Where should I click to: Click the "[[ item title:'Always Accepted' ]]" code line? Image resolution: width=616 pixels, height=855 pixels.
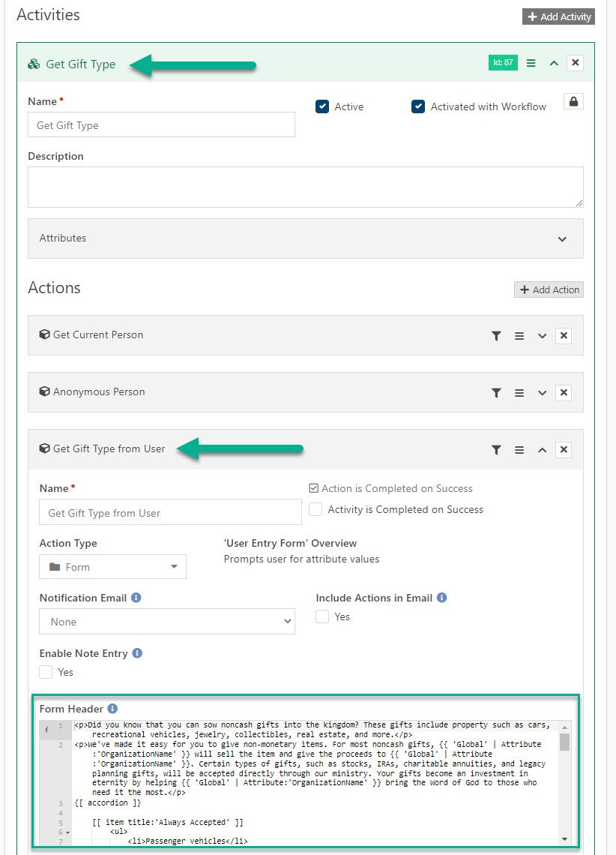(x=167, y=822)
